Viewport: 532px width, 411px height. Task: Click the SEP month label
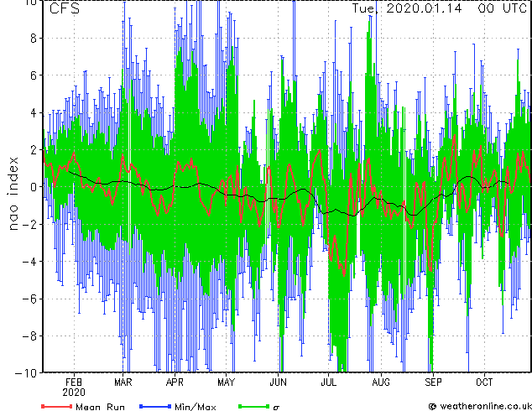click(433, 382)
